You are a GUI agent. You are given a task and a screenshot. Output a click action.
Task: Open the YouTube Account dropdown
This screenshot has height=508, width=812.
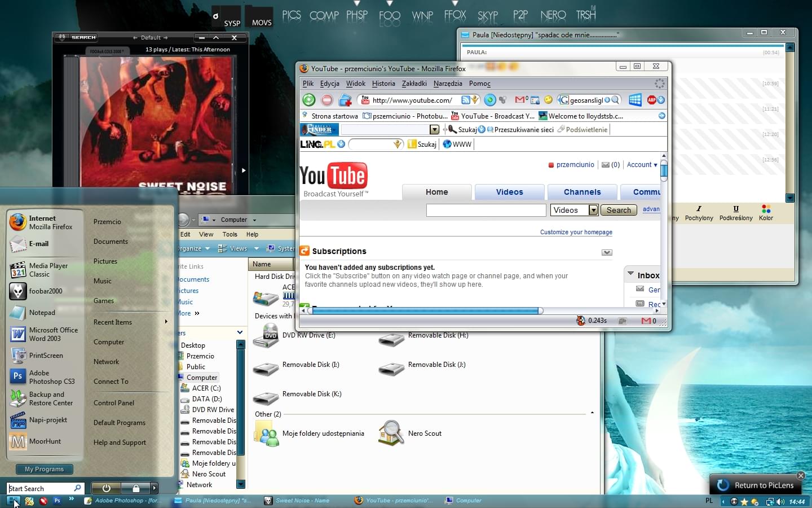pyautogui.click(x=642, y=165)
